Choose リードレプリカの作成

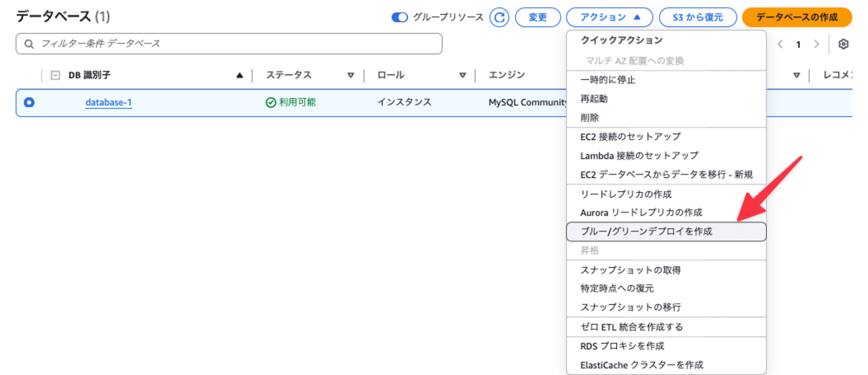pos(666,194)
